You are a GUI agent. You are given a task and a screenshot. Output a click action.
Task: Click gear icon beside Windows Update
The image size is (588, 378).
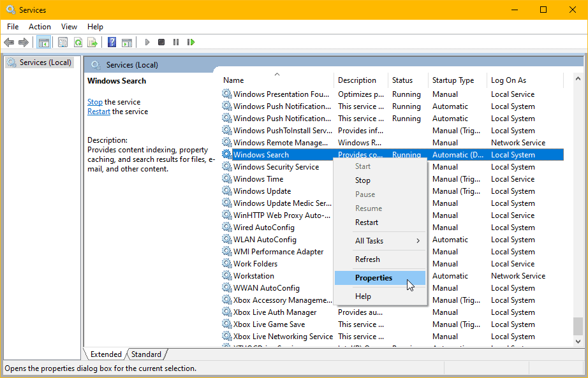click(226, 191)
